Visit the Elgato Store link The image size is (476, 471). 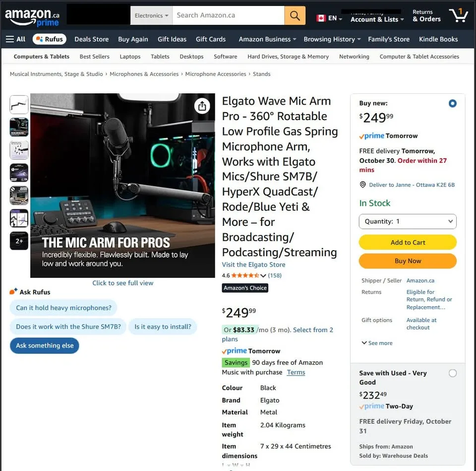[x=253, y=265]
